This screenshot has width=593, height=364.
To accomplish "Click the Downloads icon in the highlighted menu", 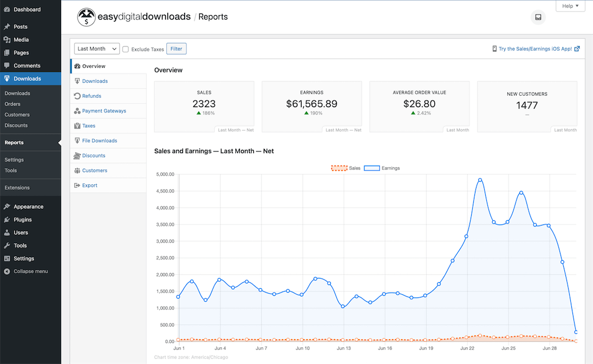I will (x=7, y=78).
